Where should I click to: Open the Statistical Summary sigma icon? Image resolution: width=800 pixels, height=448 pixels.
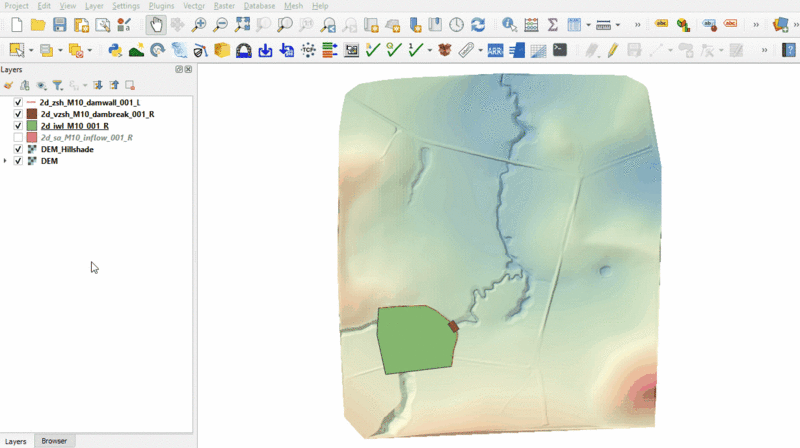[x=552, y=25]
